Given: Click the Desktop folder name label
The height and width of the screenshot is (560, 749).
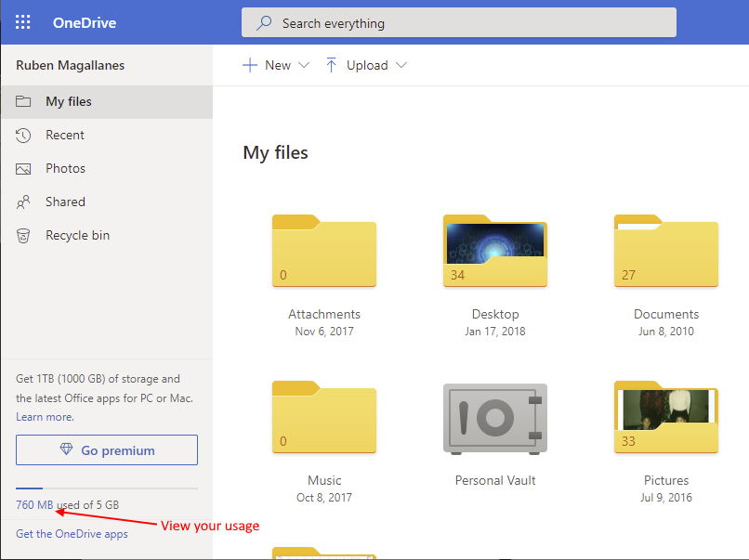Looking at the screenshot, I should pos(495,314).
